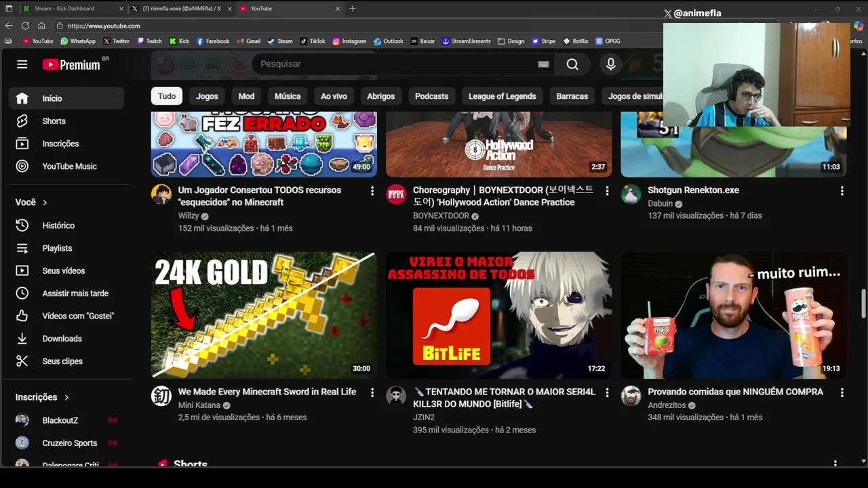Open options for the Bitlife video
Image resolution: width=868 pixels, height=488 pixels.
[x=607, y=392]
